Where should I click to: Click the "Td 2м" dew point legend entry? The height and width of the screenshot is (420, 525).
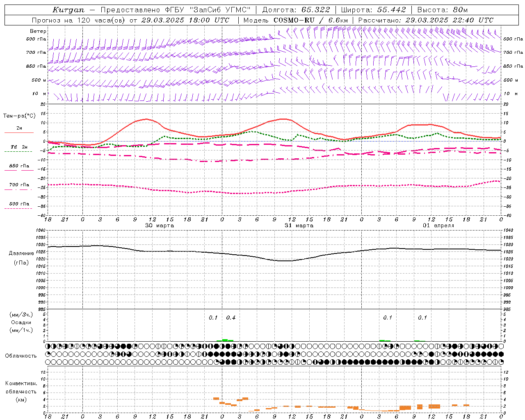point(19,146)
